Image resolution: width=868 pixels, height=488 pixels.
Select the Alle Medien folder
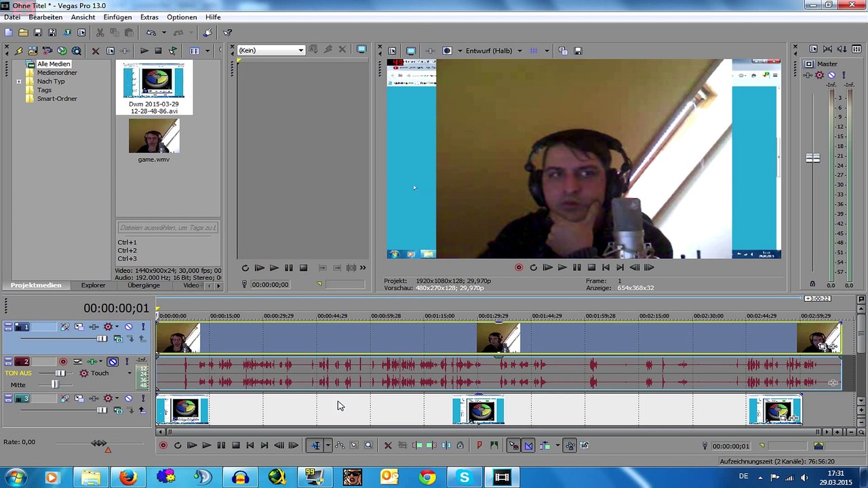54,64
